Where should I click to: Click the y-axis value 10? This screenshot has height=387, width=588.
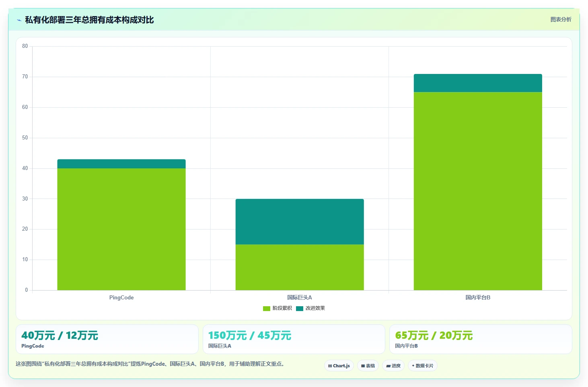(x=25, y=260)
